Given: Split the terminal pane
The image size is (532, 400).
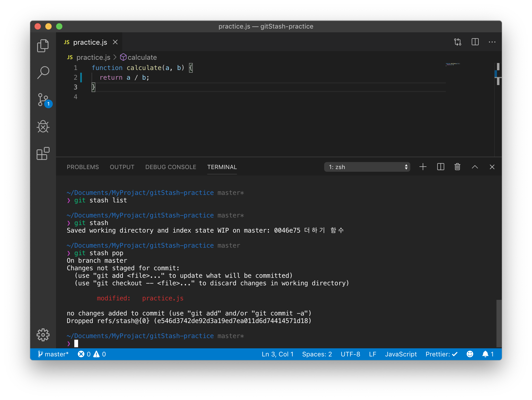Looking at the screenshot, I should [440, 167].
